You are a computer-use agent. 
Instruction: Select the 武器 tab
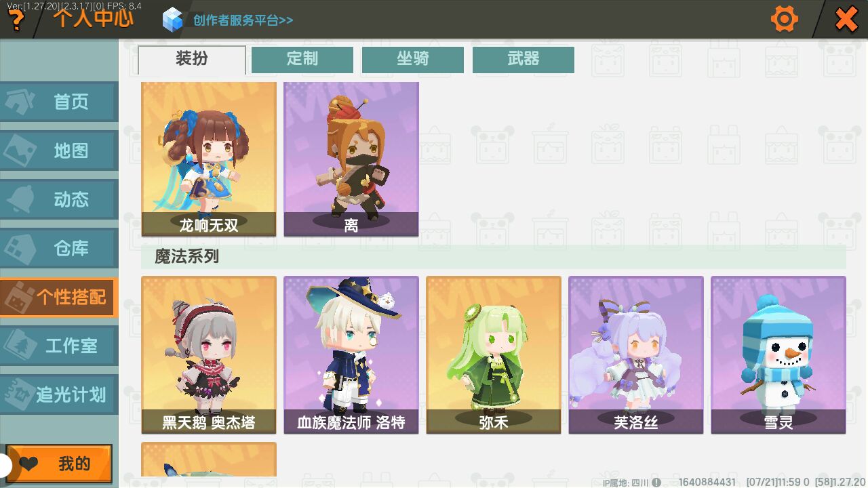point(524,60)
